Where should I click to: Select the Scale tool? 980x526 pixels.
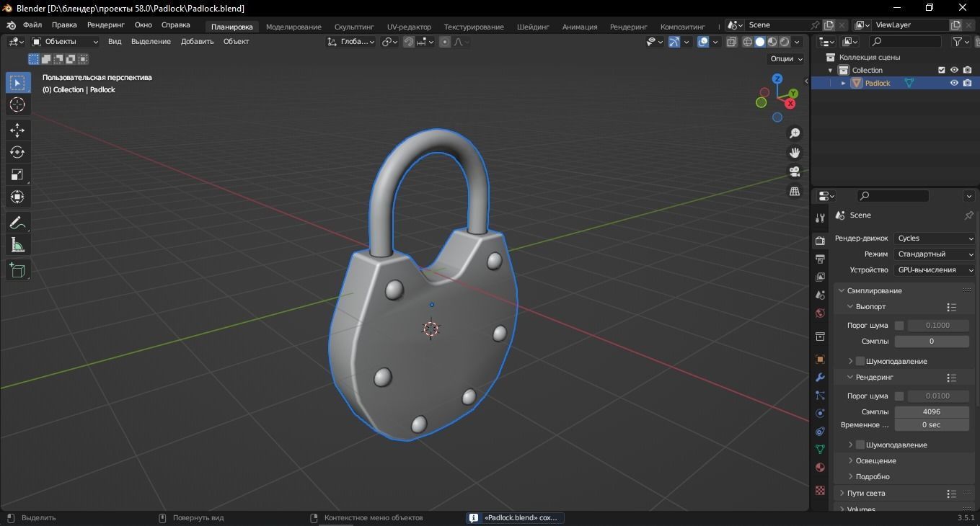point(17,174)
